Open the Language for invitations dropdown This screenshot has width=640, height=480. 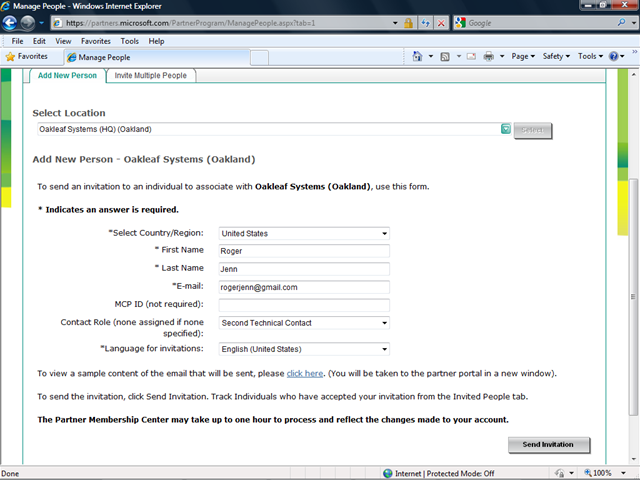pos(304,349)
